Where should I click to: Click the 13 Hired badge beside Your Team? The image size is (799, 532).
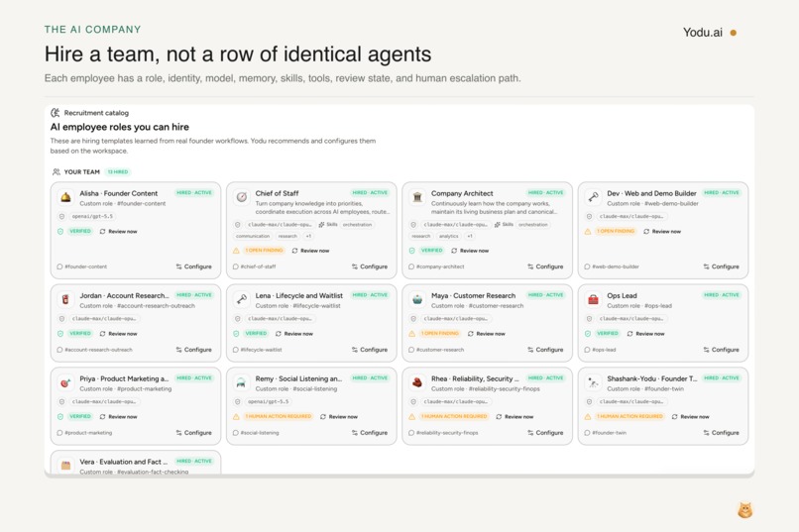[118, 172]
